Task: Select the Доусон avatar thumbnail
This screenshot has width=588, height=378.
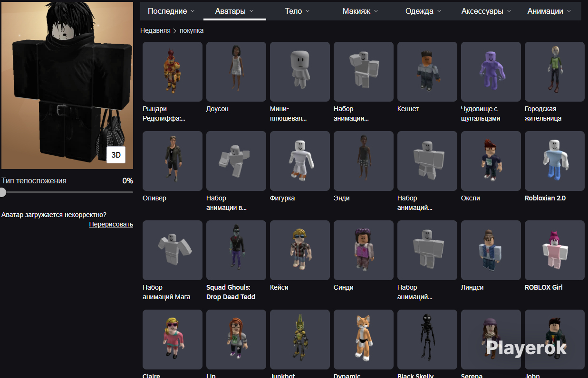Action: pyautogui.click(x=236, y=72)
